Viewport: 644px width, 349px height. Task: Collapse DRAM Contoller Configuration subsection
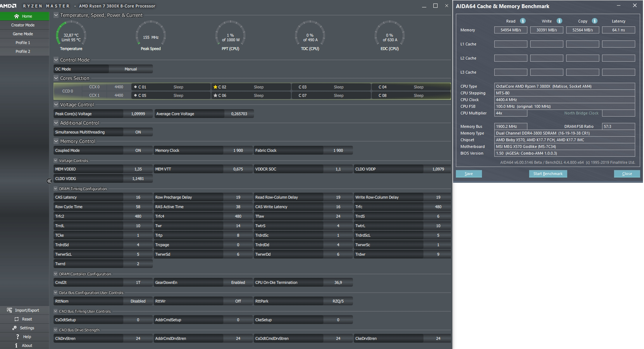click(x=56, y=274)
